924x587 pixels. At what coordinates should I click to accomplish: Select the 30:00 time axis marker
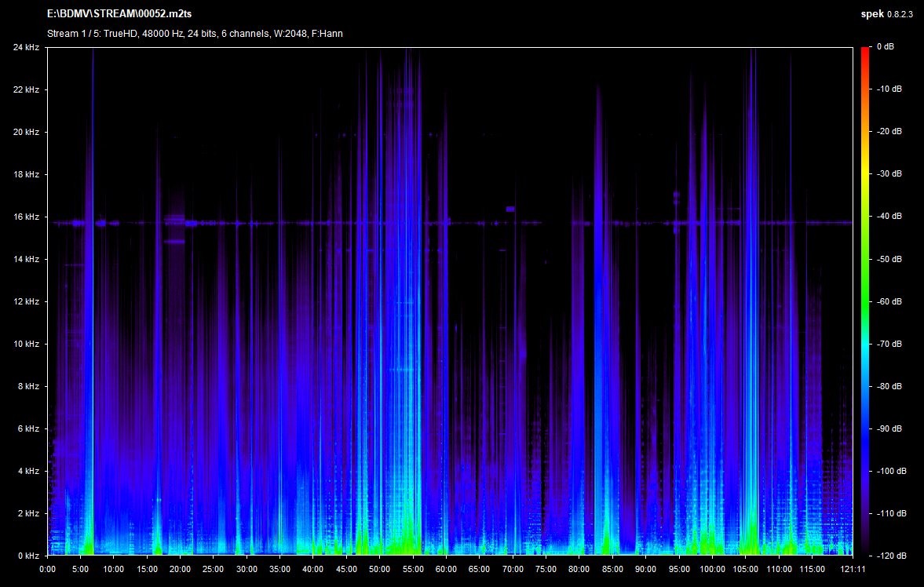tap(247, 569)
